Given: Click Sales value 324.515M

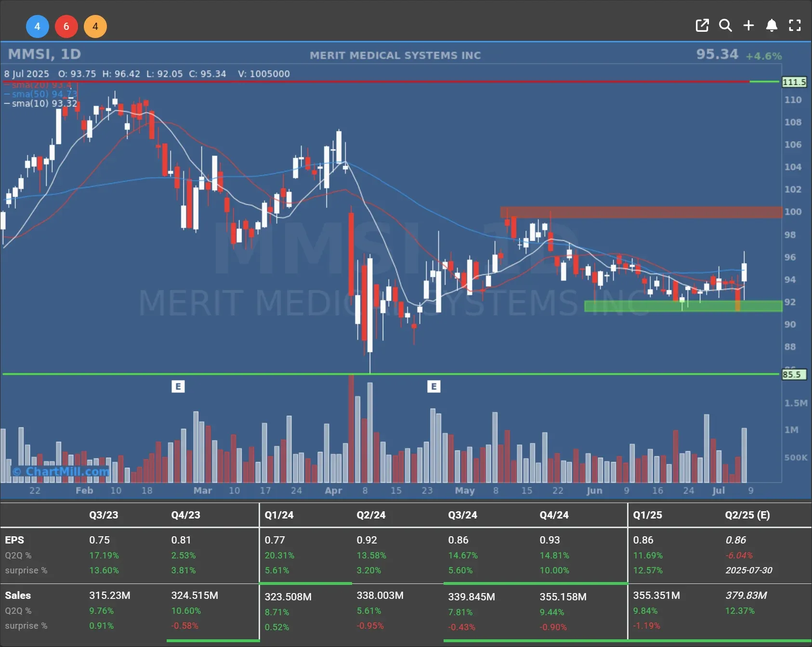Looking at the screenshot, I should [195, 595].
